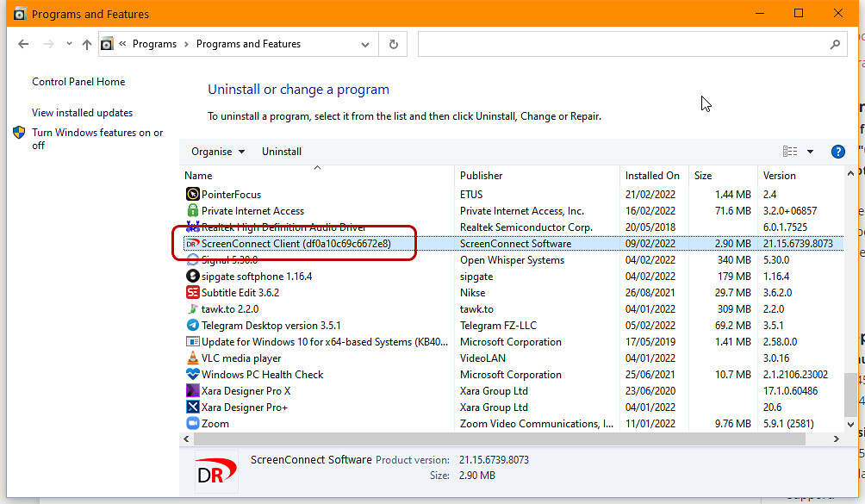
Task: Click the Subtitle Edit icon
Action: click(192, 292)
